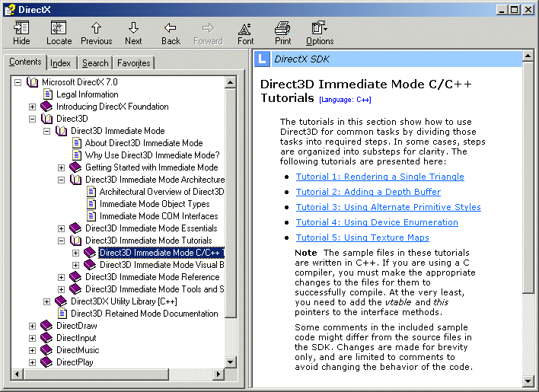The image size is (539, 392).
Task: Expand Getting Started with Immediate Mode
Action: click(61, 167)
